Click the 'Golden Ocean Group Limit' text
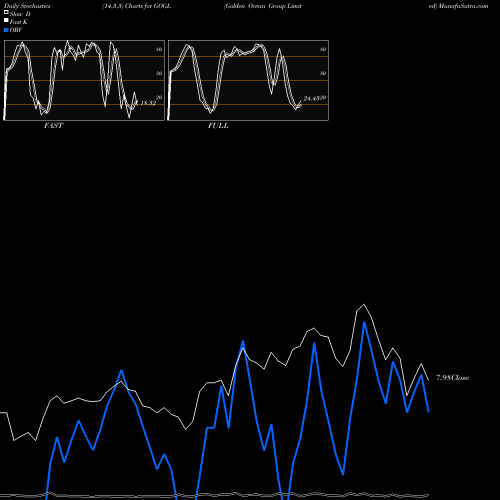The width and height of the screenshot is (500, 500). click(x=263, y=6)
